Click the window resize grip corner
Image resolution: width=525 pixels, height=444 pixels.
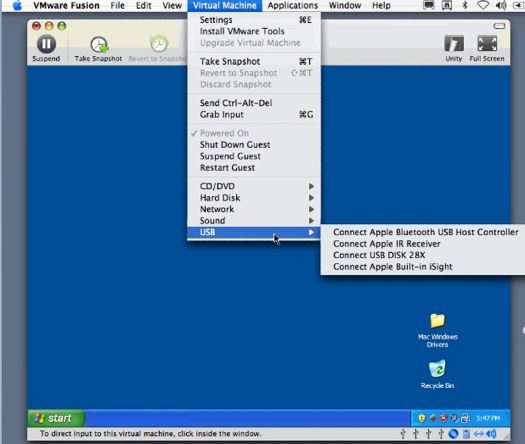click(506, 436)
